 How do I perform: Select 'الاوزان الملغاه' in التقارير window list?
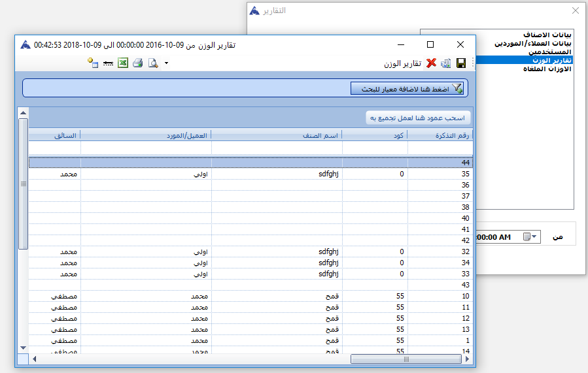click(x=547, y=69)
